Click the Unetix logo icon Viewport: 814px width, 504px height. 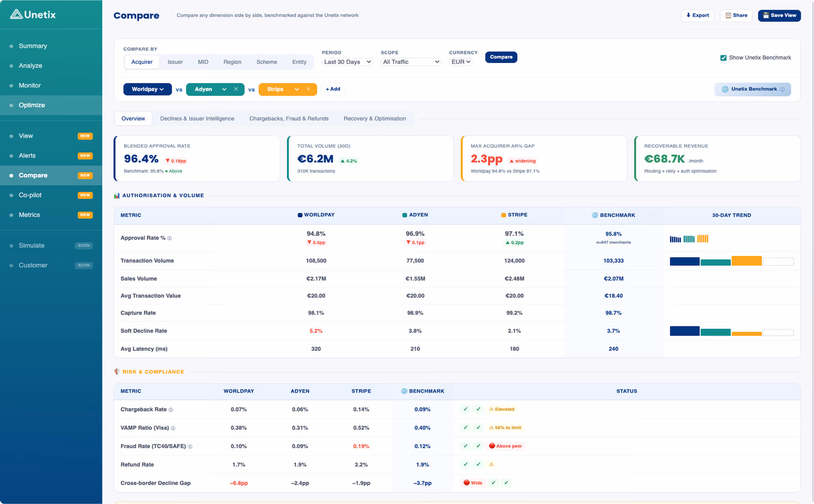pos(16,14)
